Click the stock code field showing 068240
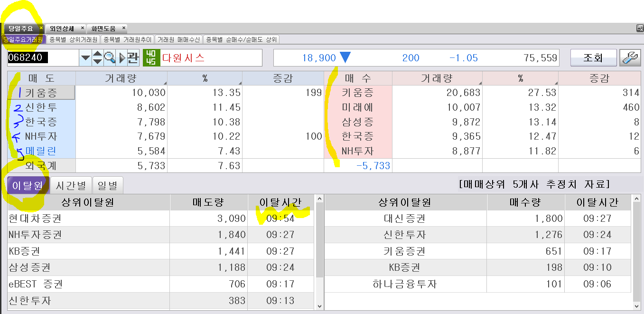The width and height of the screenshot is (644, 314). [x=43, y=58]
